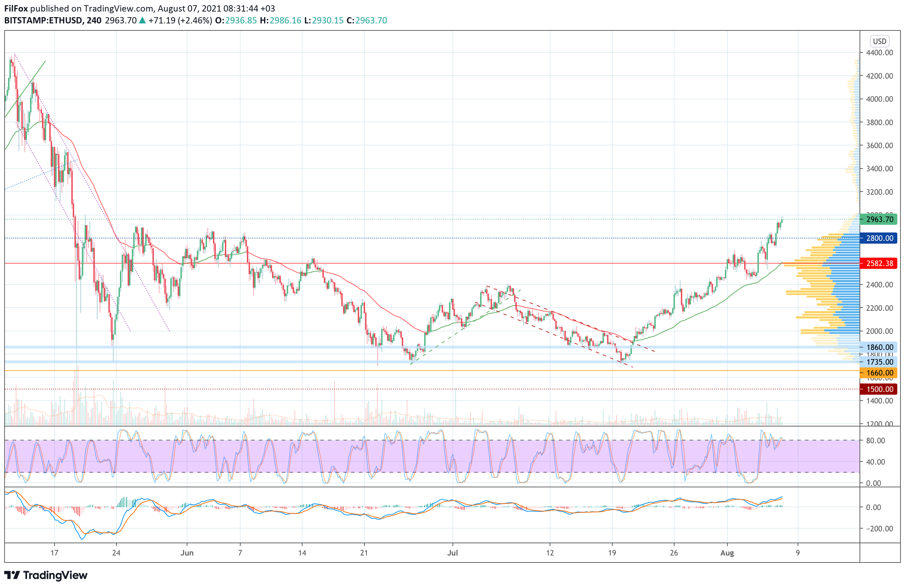Viewport: 905px width, 588px height.
Task: Click the Jul label on time axis
Action: point(452,553)
